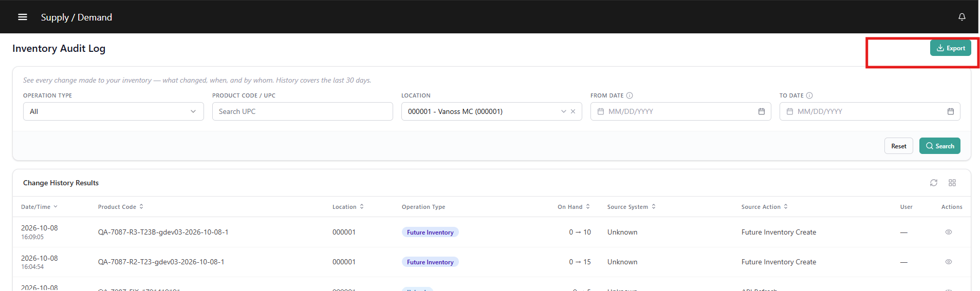Click date 2026-10-08 16:09:05 cell

(x=40, y=232)
